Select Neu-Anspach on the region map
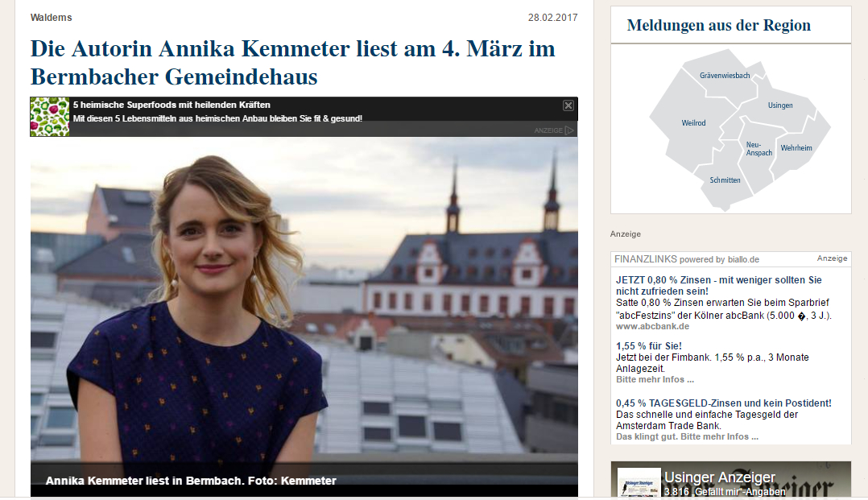The image size is (868, 500). 759,149
